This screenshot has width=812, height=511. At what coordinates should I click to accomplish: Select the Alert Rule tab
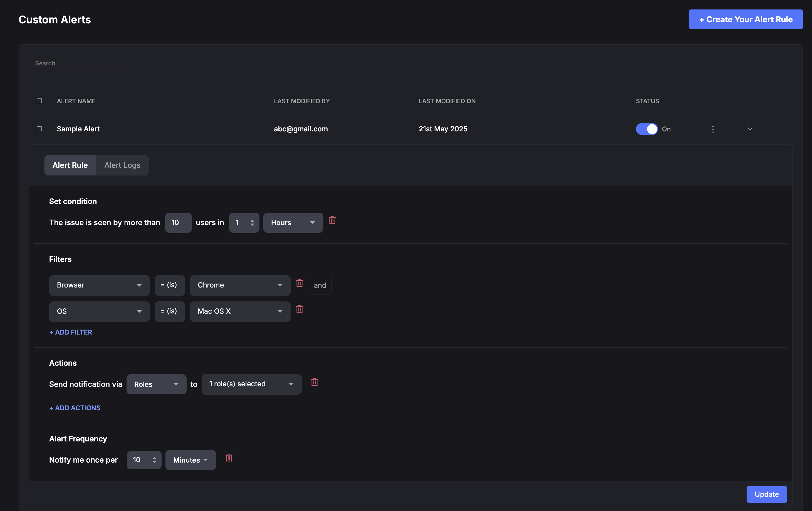70,165
